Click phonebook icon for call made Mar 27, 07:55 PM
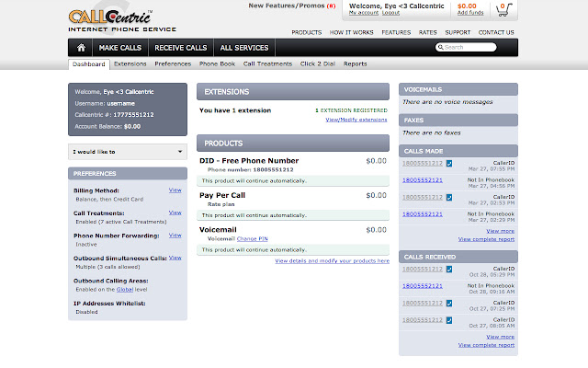Screen dimensions: 588x368 point(449,164)
